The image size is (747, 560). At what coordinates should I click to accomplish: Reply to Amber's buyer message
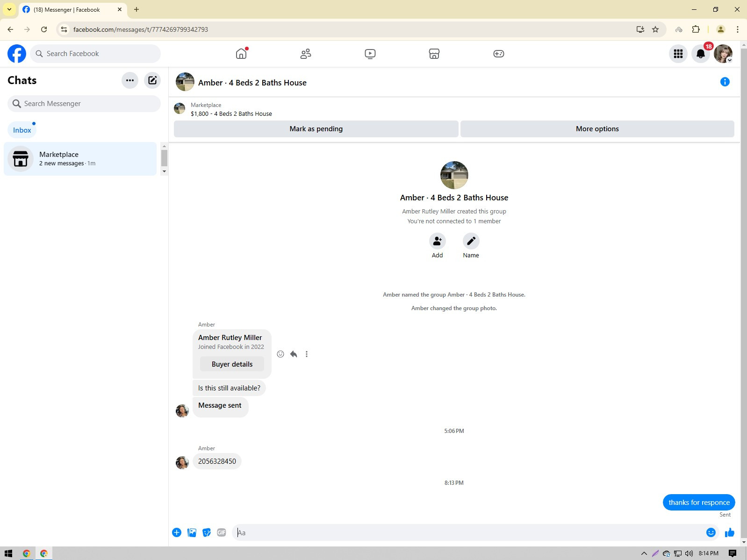tap(294, 354)
